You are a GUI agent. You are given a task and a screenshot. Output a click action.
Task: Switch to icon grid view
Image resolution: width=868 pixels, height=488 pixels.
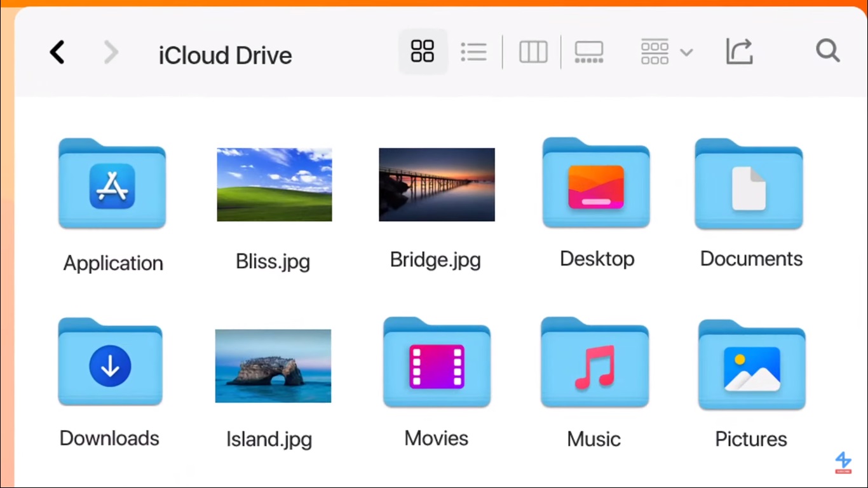tap(423, 51)
